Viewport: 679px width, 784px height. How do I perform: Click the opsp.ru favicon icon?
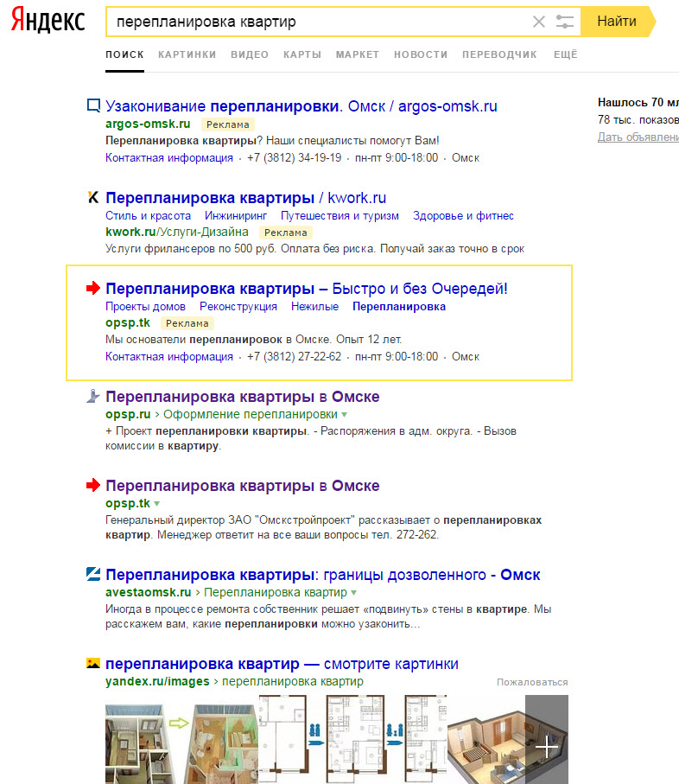[x=93, y=396]
